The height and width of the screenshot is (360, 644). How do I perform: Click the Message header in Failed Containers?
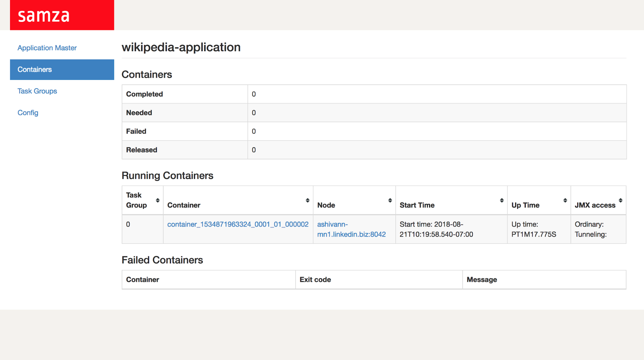coord(482,279)
